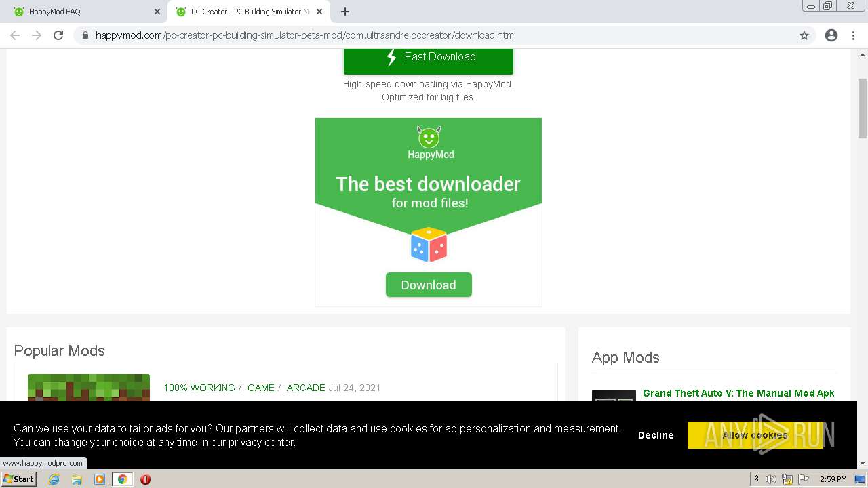Show hidden system tray icons

point(756,479)
